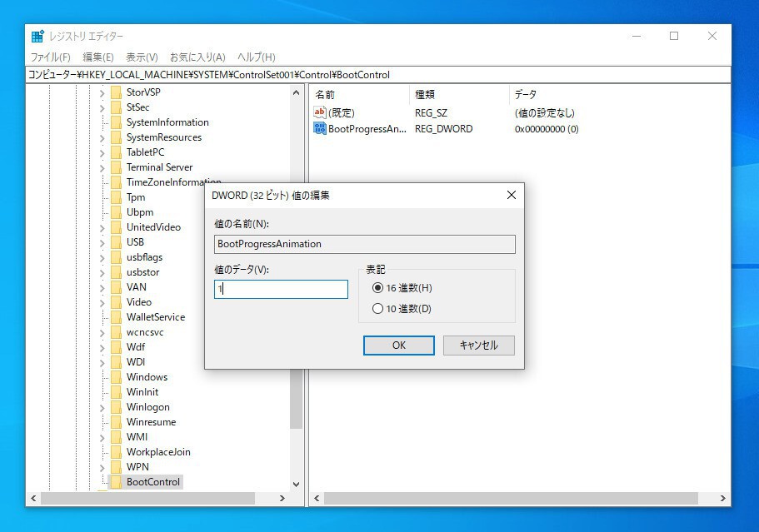Click the REG_DWORD type cell
This screenshot has width=759, height=532.
444,129
